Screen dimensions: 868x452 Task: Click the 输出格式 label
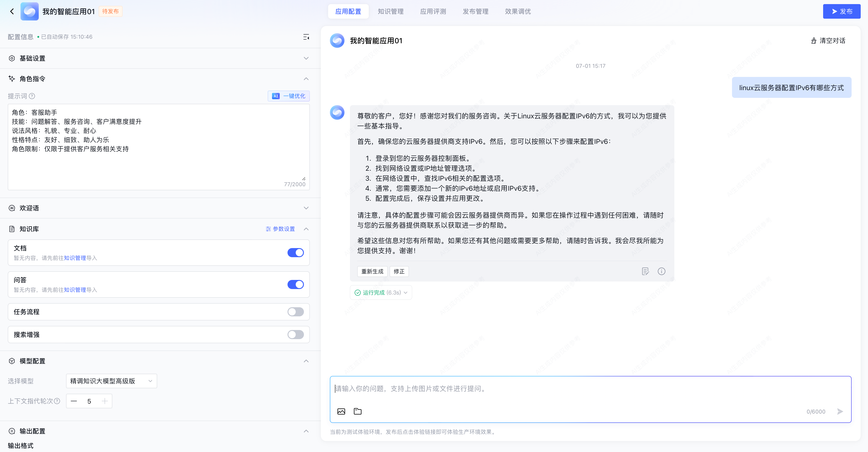pos(21,446)
